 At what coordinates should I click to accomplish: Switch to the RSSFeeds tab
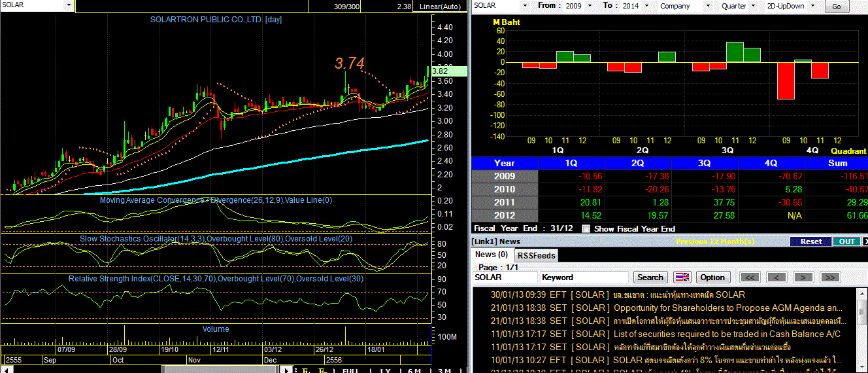point(536,256)
